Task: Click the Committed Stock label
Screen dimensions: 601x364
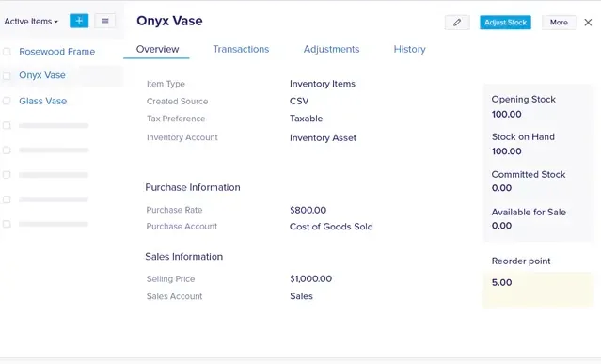Action: coord(529,174)
